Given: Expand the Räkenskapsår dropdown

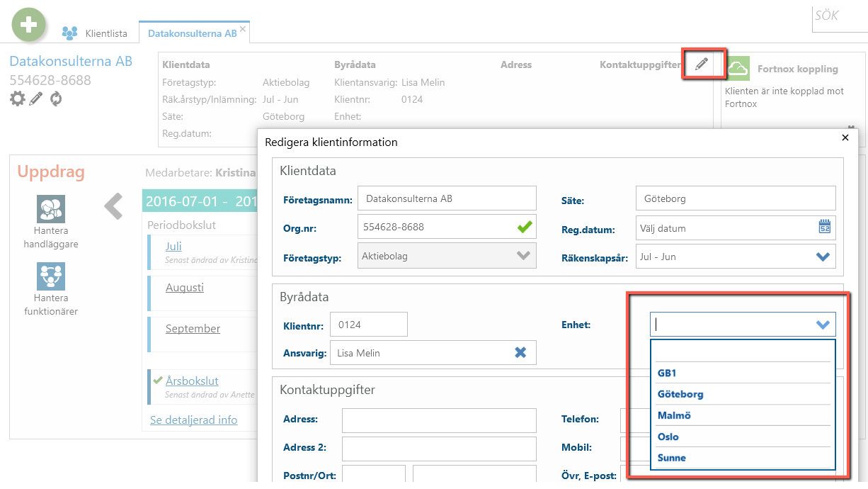Looking at the screenshot, I should [823, 257].
